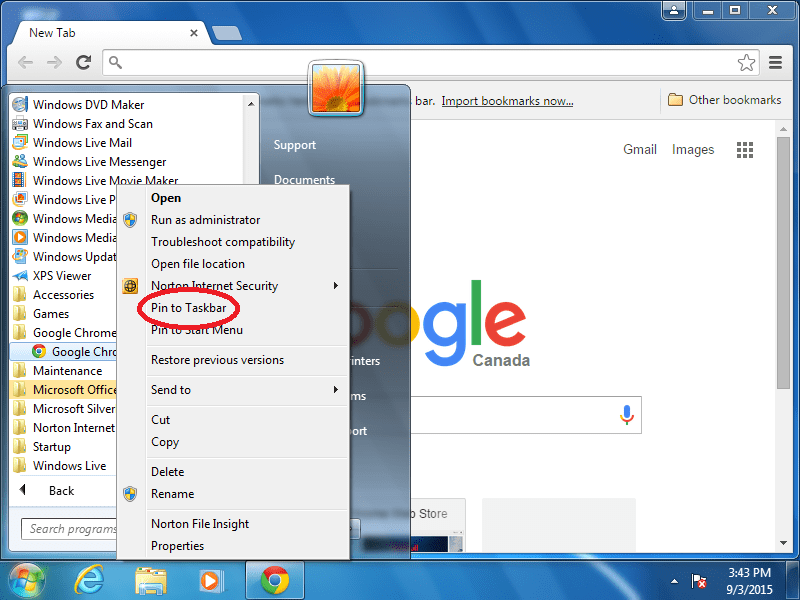This screenshot has height=600, width=800.
Task: Click the Chrome page vertical scrollbar
Action: (x=783, y=262)
